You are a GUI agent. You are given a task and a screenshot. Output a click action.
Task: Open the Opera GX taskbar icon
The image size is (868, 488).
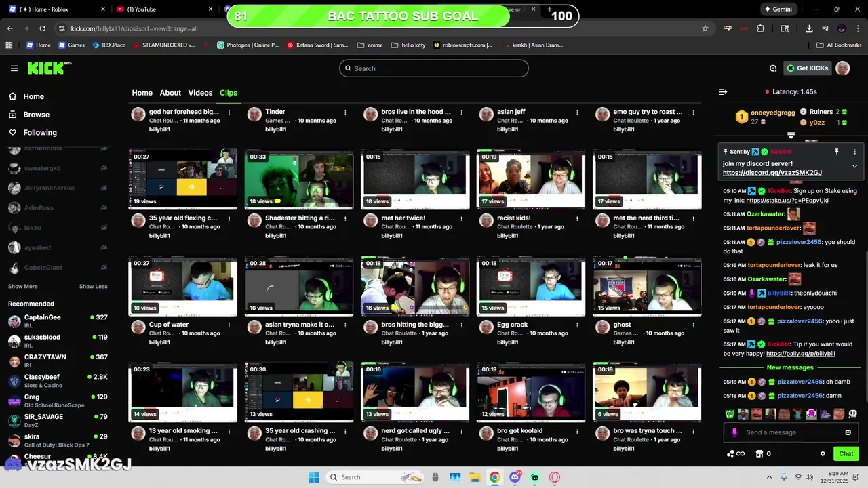tap(555, 477)
